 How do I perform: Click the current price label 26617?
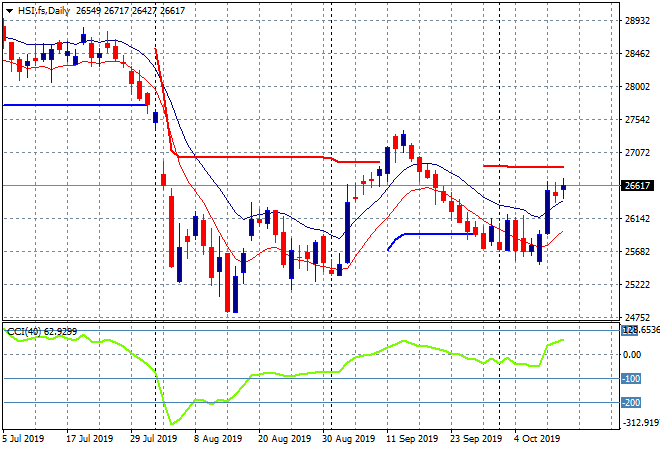coord(637,186)
